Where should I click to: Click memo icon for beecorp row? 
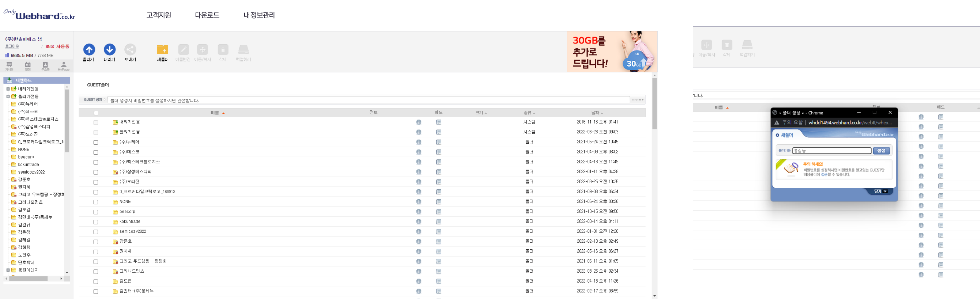tap(439, 212)
